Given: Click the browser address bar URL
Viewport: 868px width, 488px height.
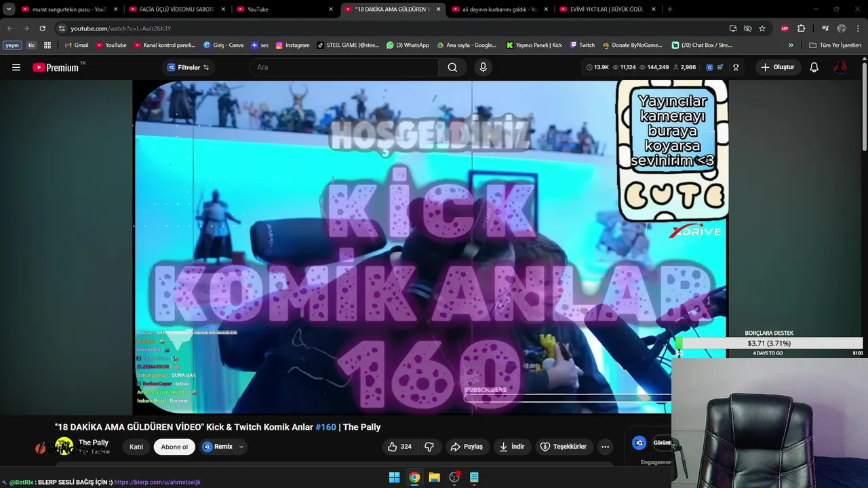Looking at the screenshot, I should click(x=121, y=28).
